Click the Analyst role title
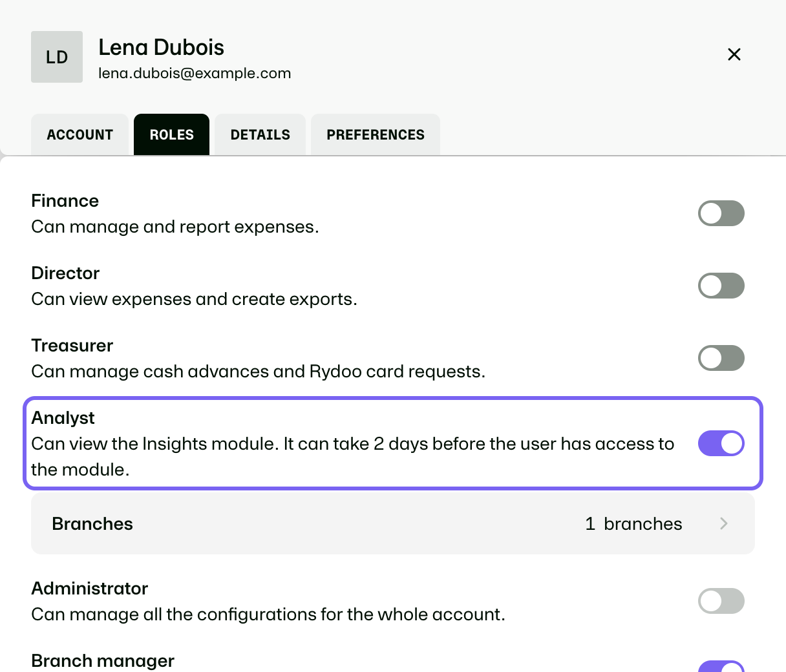The image size is (786, 672). click(63, 417)
